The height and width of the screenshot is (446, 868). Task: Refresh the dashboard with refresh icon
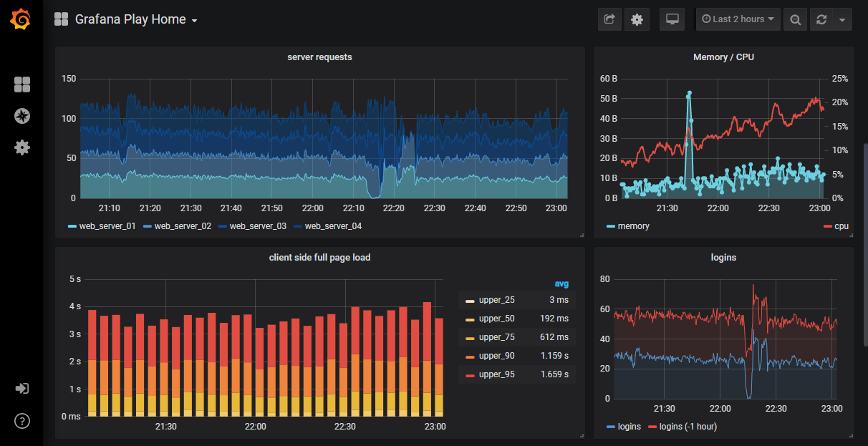tap(821, 19)
